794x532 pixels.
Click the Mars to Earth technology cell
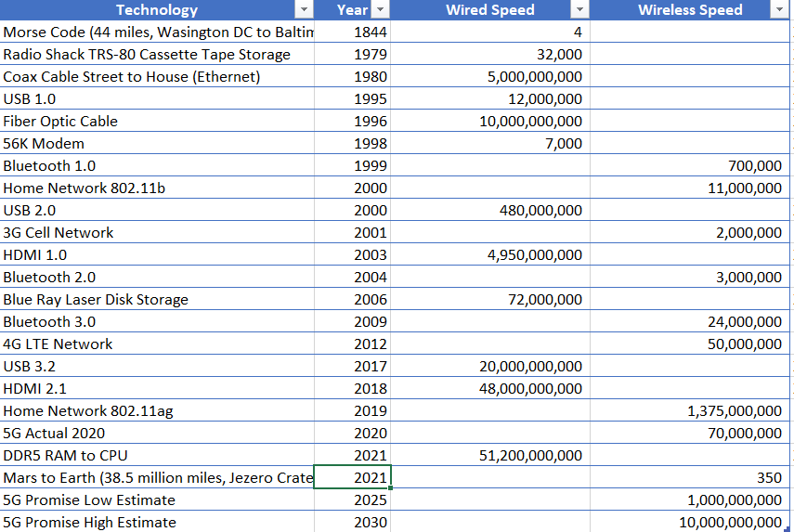point(157,477)
